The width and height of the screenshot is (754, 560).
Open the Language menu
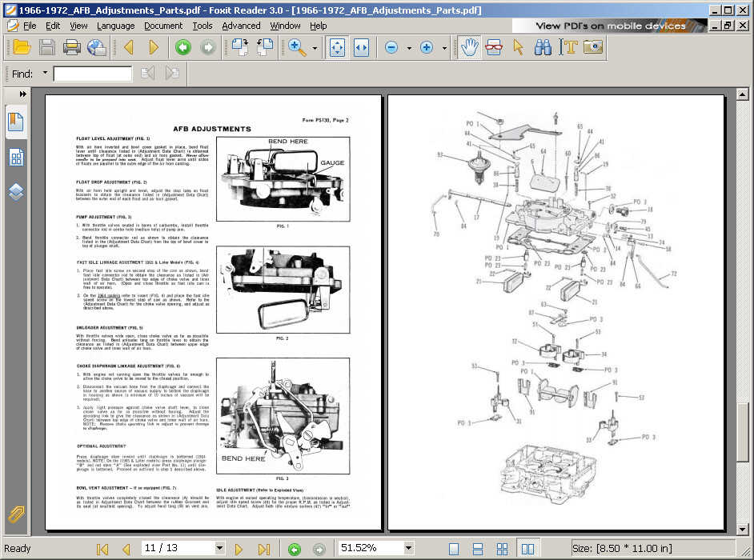(115, 26)
